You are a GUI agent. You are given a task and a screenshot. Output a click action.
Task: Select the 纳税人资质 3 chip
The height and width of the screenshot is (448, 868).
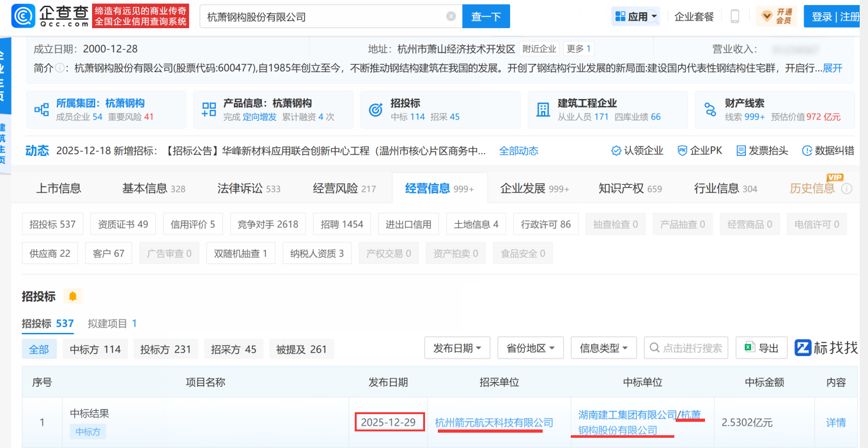pos(317,253)
